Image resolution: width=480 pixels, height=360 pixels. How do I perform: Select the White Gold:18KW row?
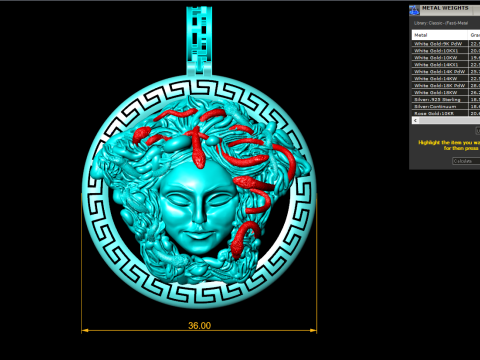tap(446, 93)
